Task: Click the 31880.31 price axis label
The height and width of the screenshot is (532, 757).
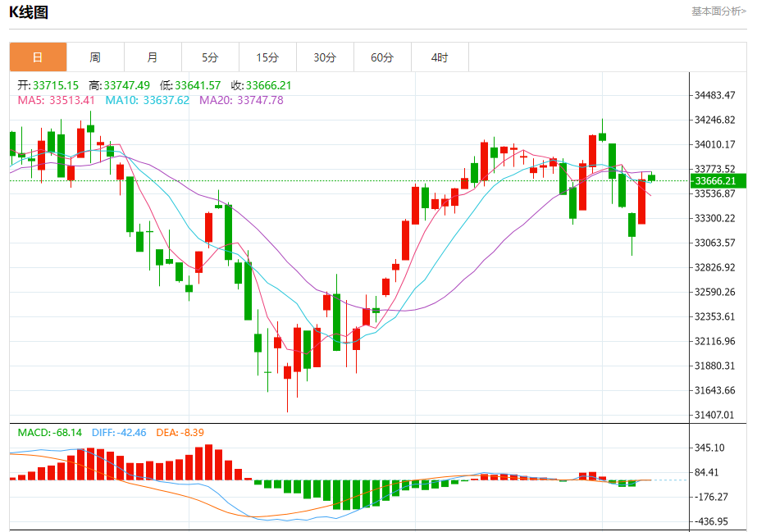Action: point(714,366)
